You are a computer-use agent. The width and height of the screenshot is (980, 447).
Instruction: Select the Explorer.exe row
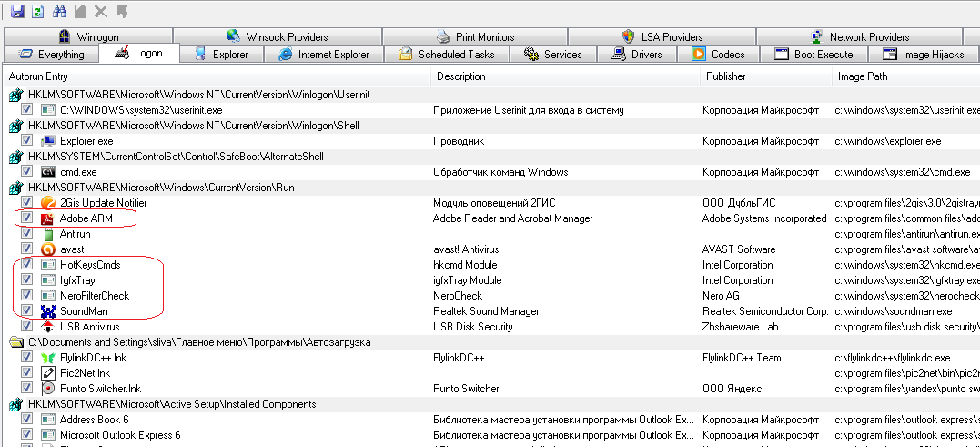pos(86,141)
